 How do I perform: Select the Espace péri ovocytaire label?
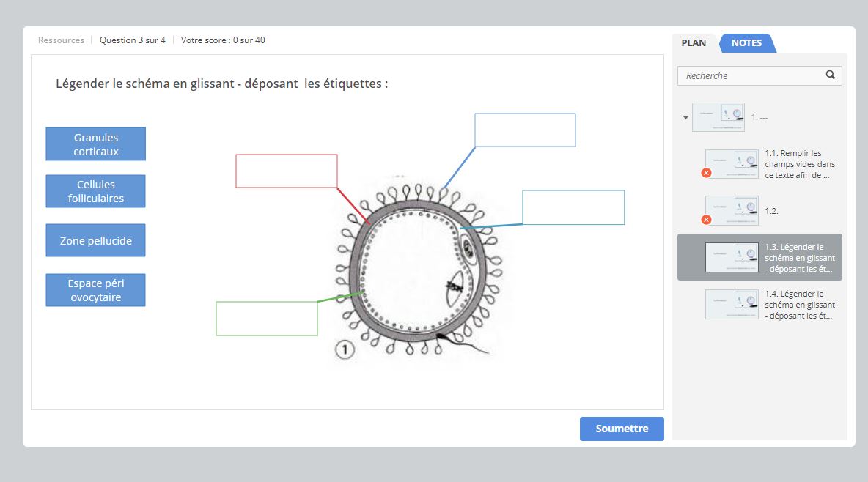[95, 290]
